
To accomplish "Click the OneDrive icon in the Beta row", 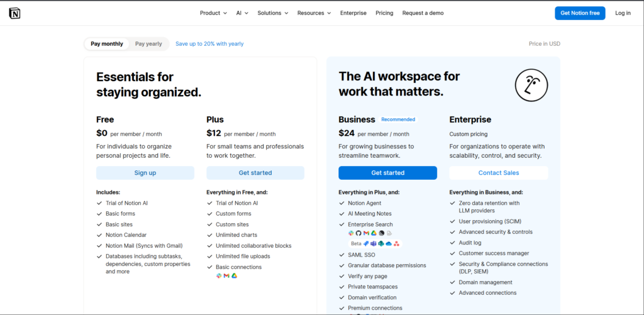I will [389, 244].
